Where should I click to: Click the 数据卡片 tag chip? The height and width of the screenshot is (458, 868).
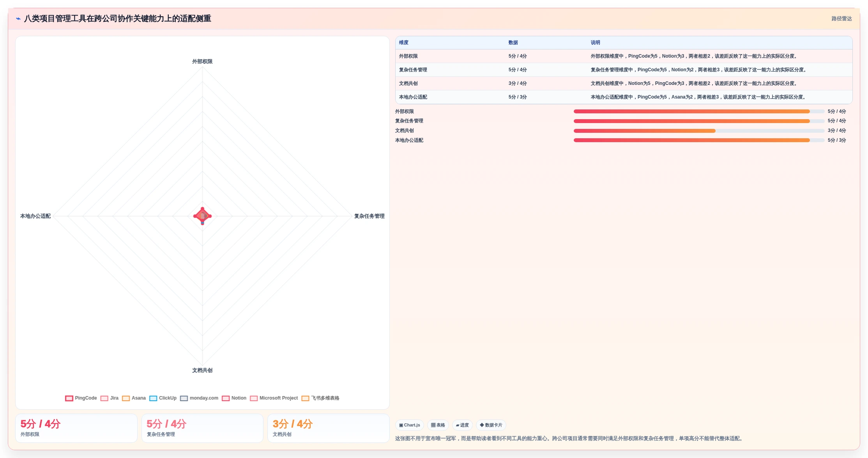tap(491, 425)
